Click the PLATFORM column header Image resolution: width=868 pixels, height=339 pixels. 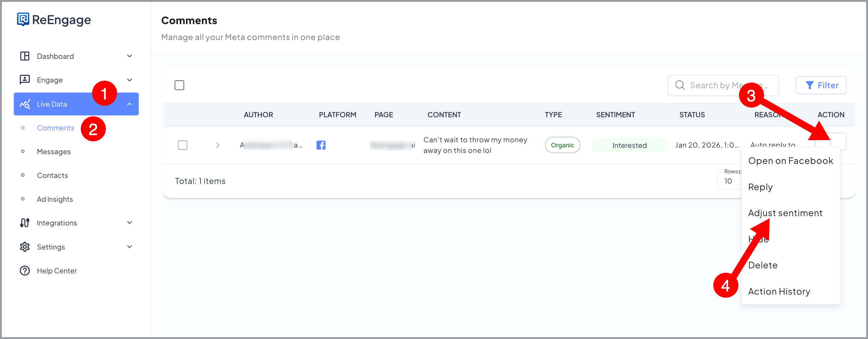pyautogui.click(x=338, y=115)
